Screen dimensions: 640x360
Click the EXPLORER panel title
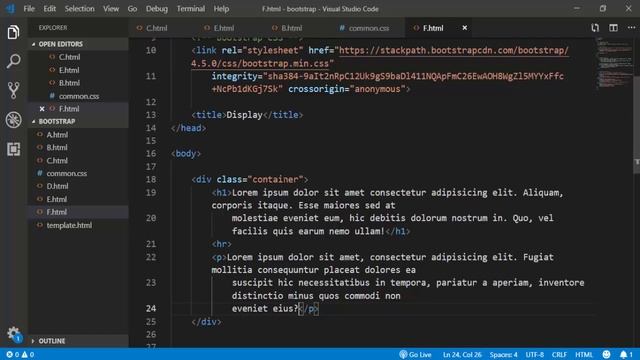[x=53, y=28]
